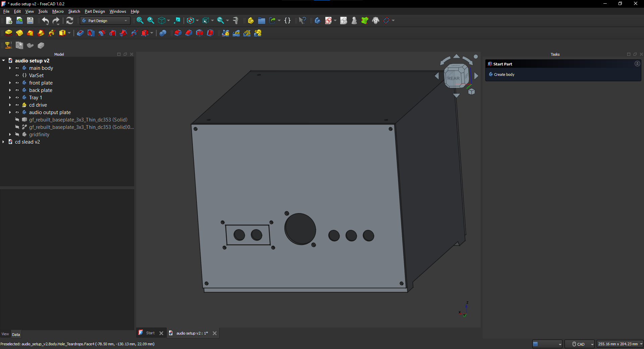
Task: Click the Create body link
Action: 504,74
